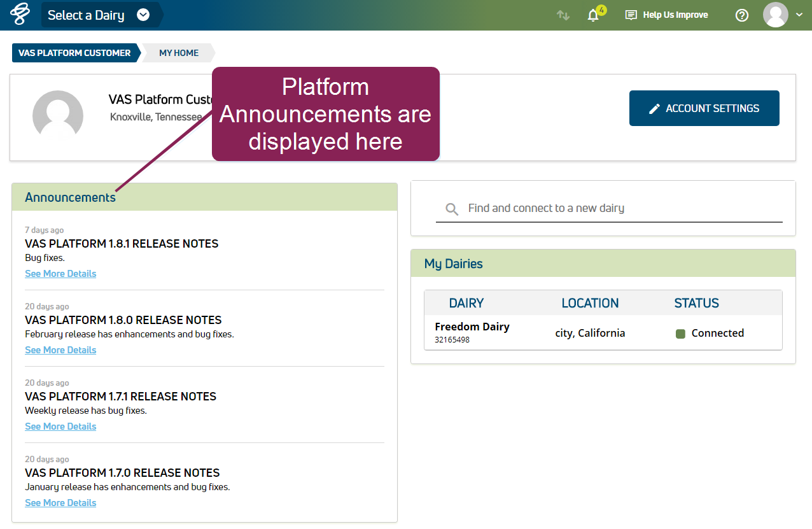Open Help Us Improve feedback

pos(667,15)
